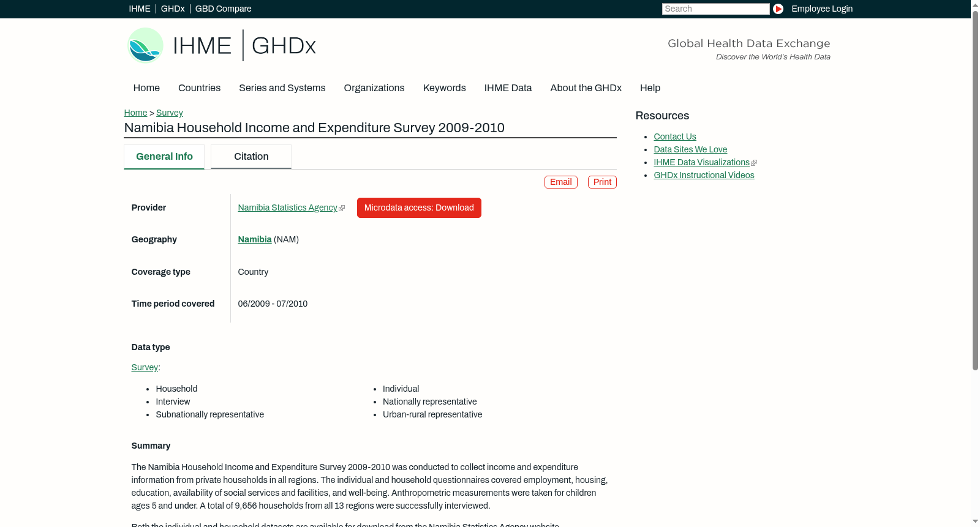Click the 'Coverage type' label
The width and height of the screenshot is (980, 527).
[160, 272]
